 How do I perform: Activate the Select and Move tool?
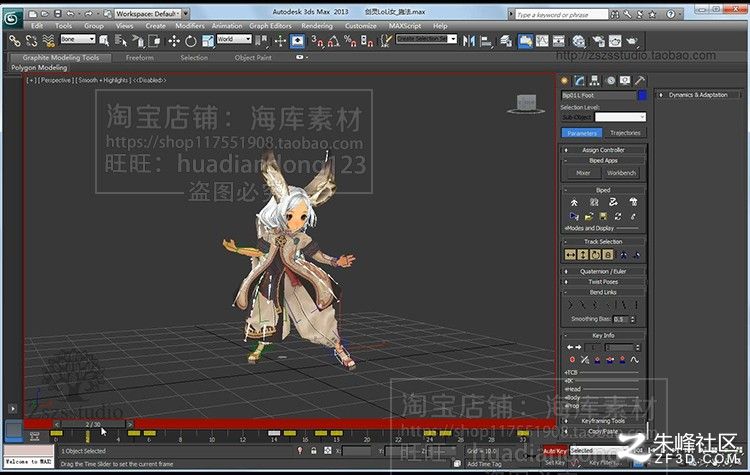click(174, 42)
